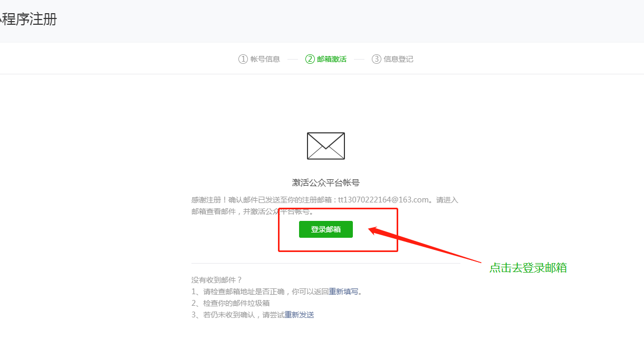Click the 没有收到邮件？ question text
The image size is (644, 339).
tap(217, 279)
